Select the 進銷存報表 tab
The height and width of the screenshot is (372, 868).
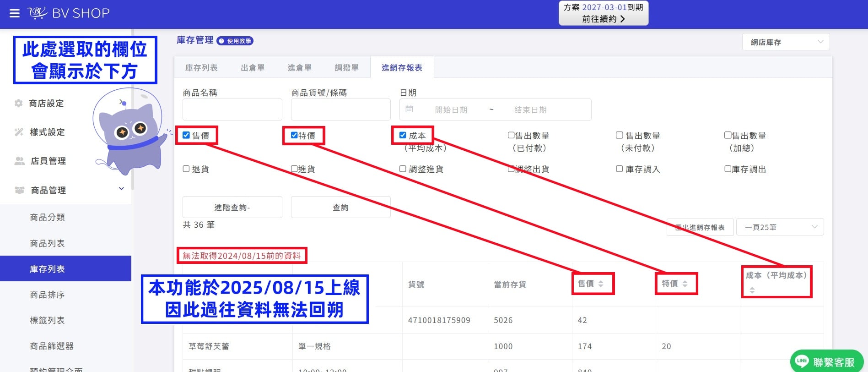[x=402, y=68]
